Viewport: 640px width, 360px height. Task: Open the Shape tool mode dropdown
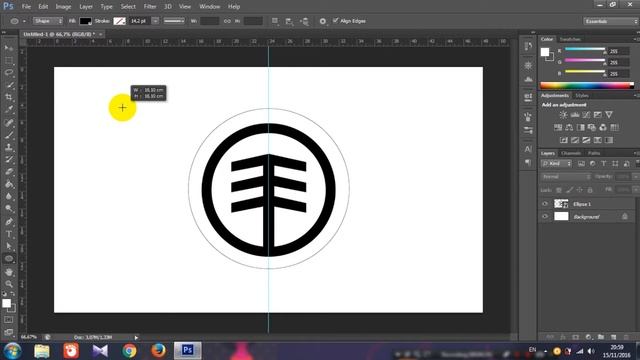click(x=48, y=21)
